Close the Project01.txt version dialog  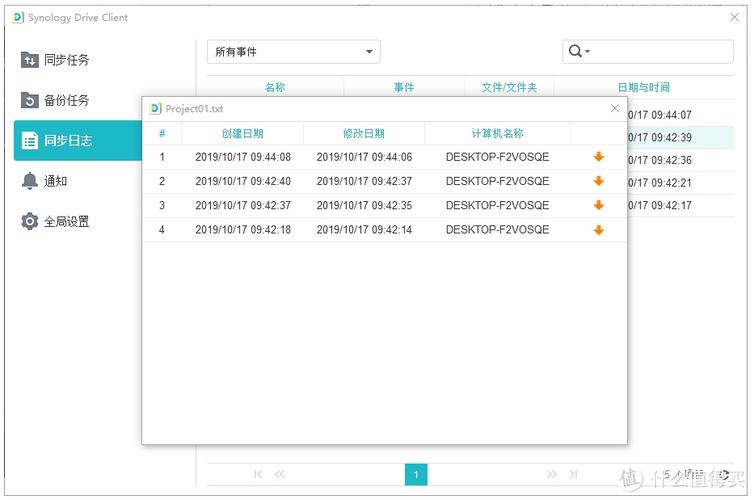point(614,108)
